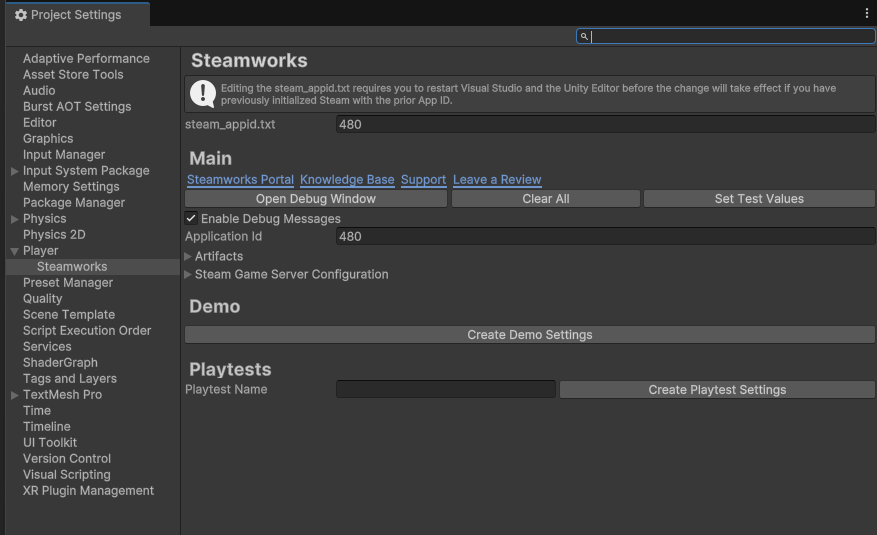The height and width of the screenshot is (535, 877).
Task: Open XR Plugin Management settings
Action: (x=88, y=491)
